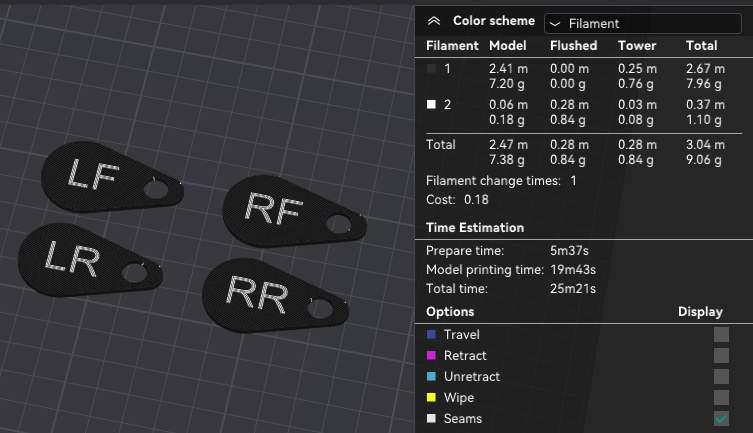Click the Filament 1 dark color swatch
The width and height of the screenshot is (753, 433).
431,69
